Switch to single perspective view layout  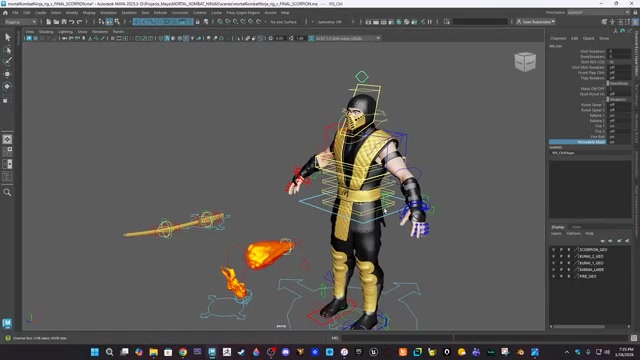pyautogui.click(x=7, y=139)
